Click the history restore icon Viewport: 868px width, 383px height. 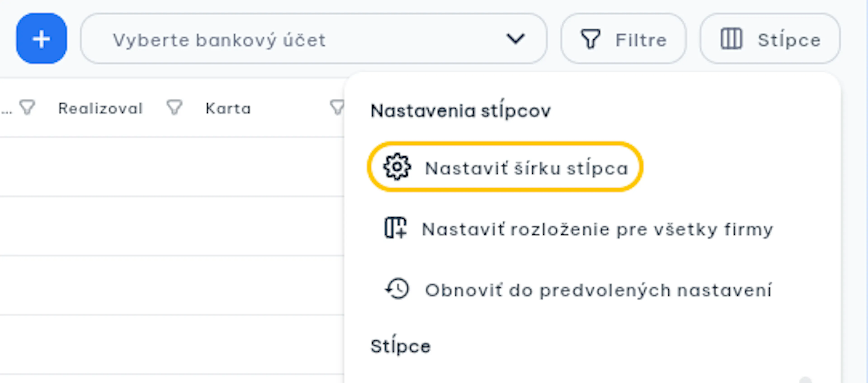397,289
